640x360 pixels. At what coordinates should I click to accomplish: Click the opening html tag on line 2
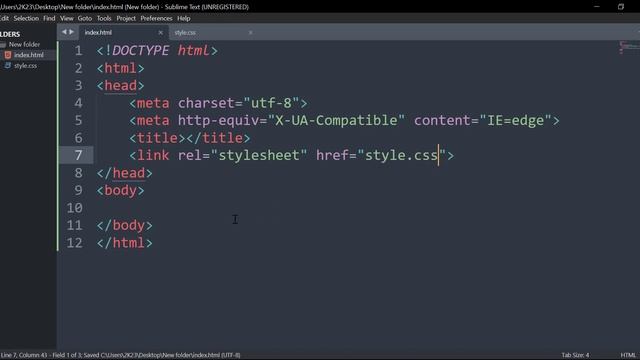click(120, 68)
